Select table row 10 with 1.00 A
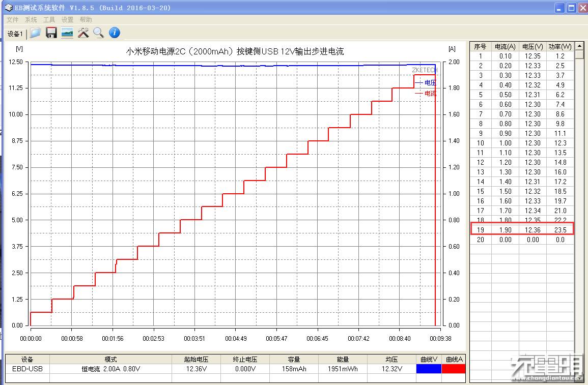 tap(522, 143)
